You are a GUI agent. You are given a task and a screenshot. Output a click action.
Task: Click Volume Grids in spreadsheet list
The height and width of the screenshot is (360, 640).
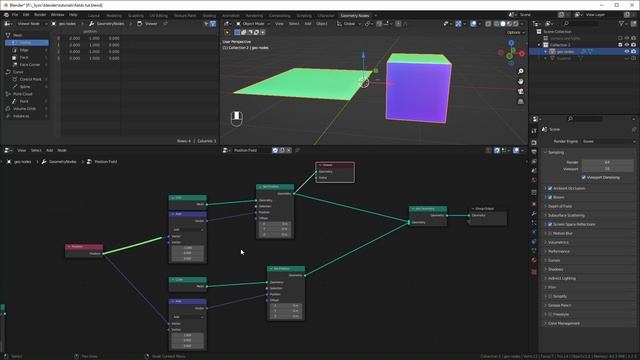coord(24,109)
